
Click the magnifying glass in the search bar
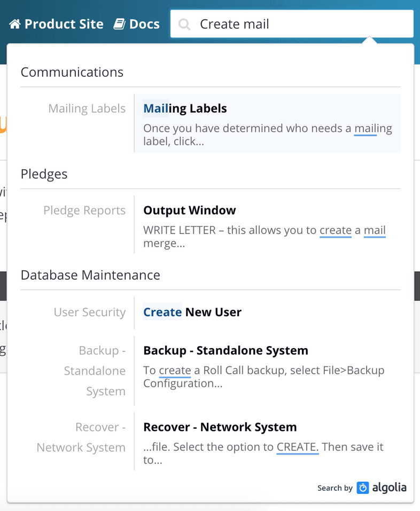click(x=184, y=23)
